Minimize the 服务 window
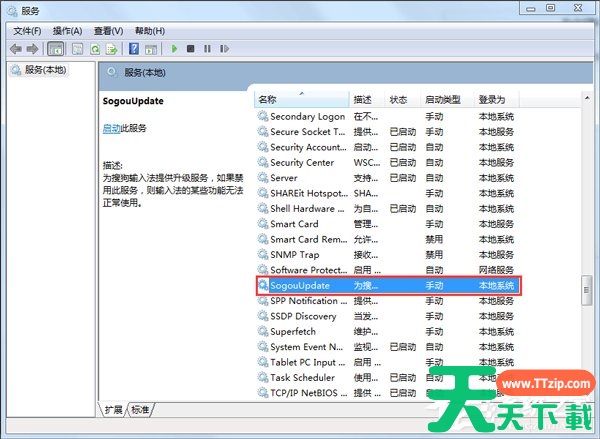 [x=530, y=8]
